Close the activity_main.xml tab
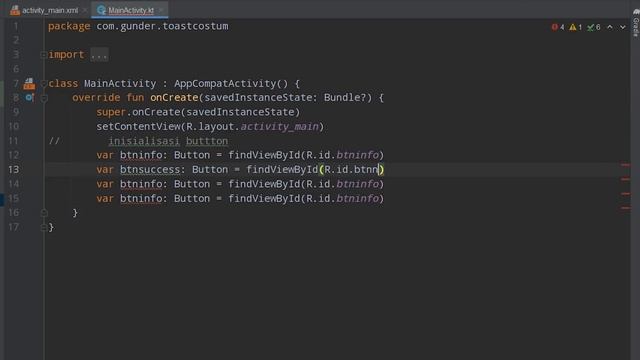 (85, 10)
